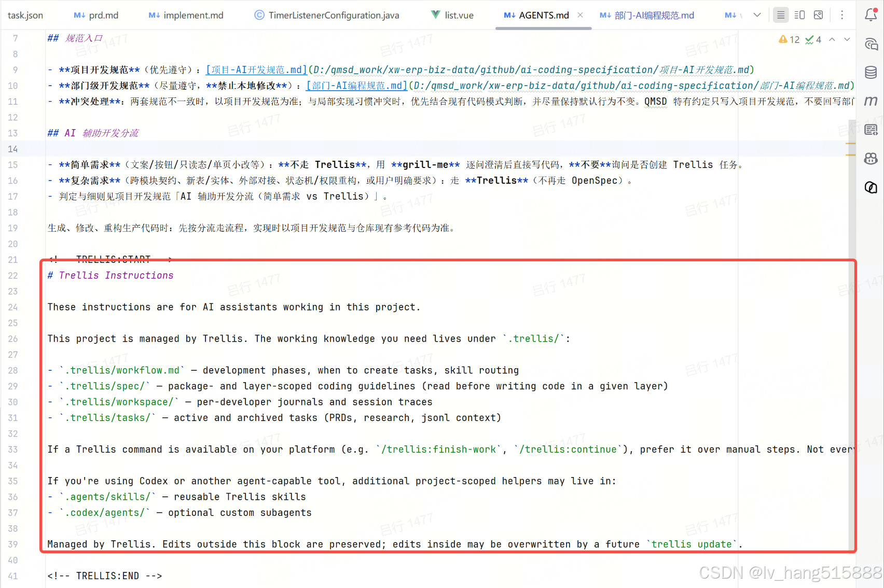Follow the 部门-AI编程规范.md link
Image resolution: width=884 pixels, height=588 pixels.
(x=357, y=86)
